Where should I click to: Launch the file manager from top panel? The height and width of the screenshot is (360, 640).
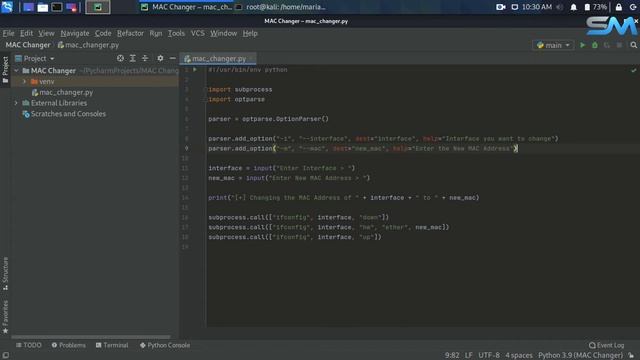coord(42,7)
